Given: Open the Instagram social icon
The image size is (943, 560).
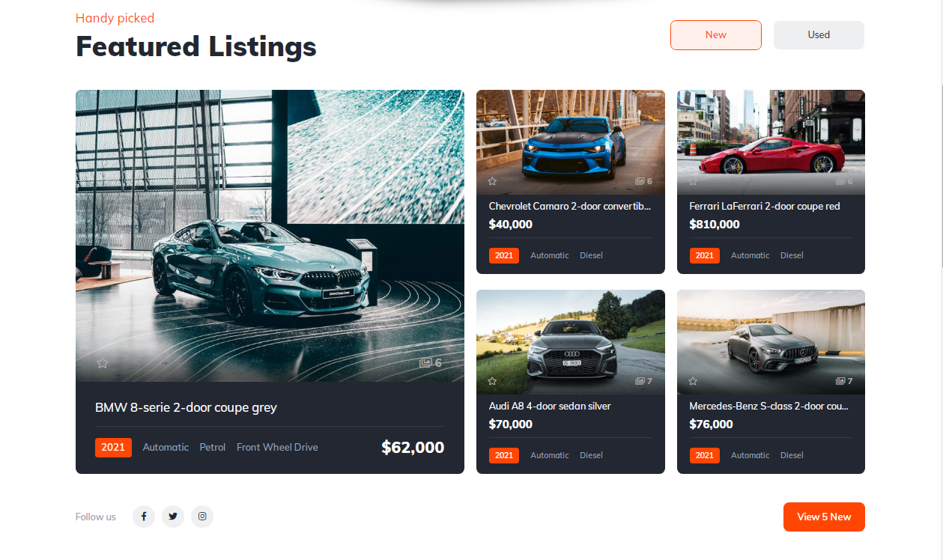Looking at the screenshot, I should point(202,517).
